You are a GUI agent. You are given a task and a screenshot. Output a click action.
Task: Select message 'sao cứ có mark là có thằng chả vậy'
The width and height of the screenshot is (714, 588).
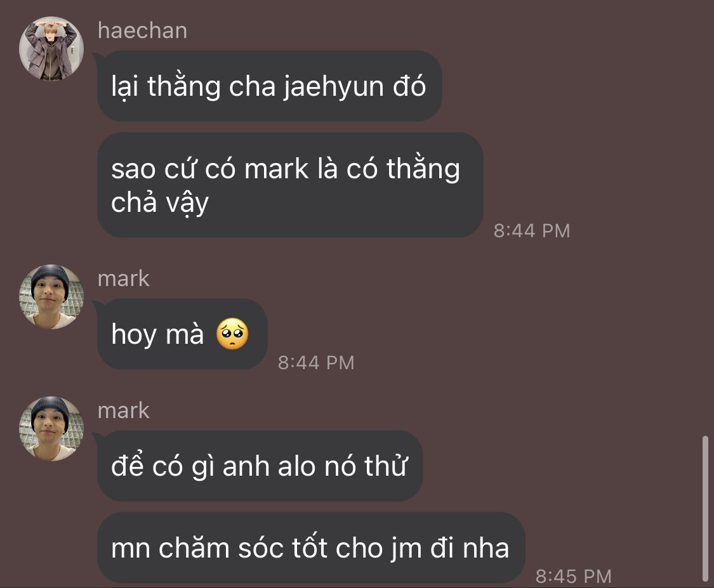290,185
